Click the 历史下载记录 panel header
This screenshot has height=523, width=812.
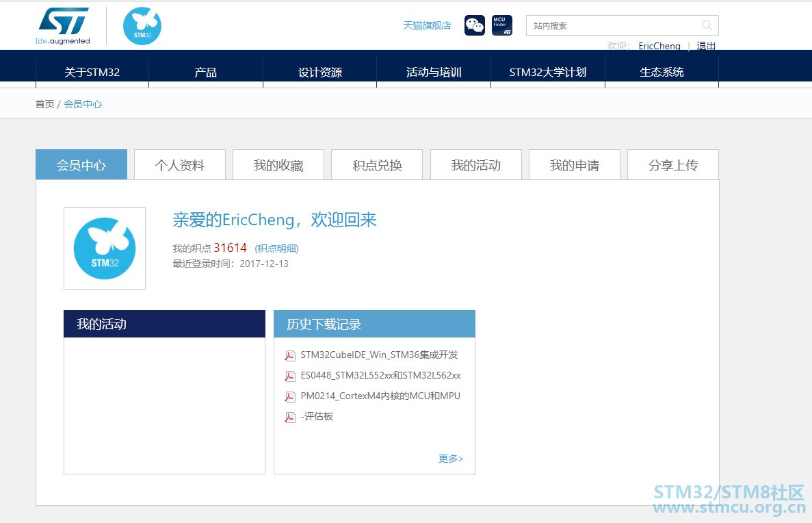(374, 324)
